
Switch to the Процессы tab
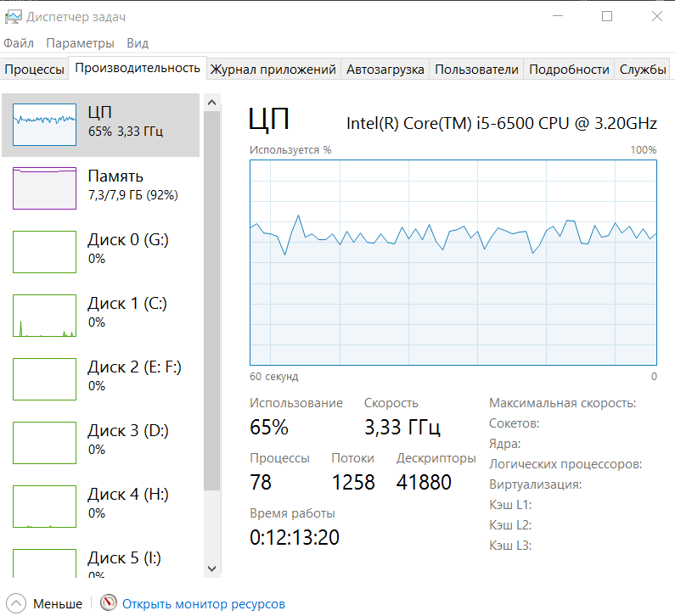pos(35,70)
